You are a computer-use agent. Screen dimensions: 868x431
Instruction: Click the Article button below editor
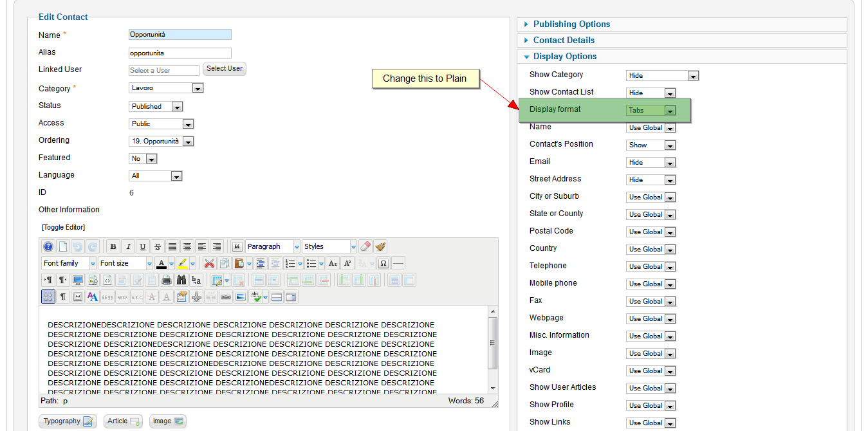click(123, 421)
